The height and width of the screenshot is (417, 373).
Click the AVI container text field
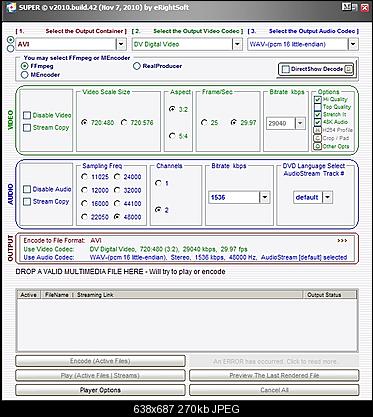tap(66, 44)
